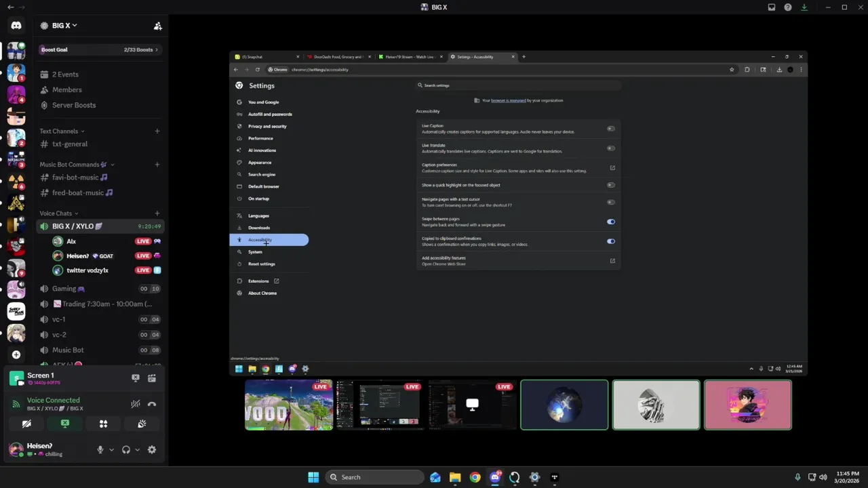Click user twitter vodzy1x in voice channel
The image size is (868, 488).
click(105, 270)
